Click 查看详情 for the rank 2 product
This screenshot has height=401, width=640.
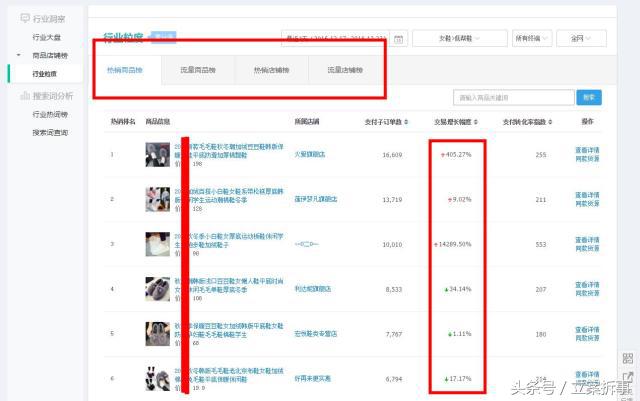pos(587,195)
